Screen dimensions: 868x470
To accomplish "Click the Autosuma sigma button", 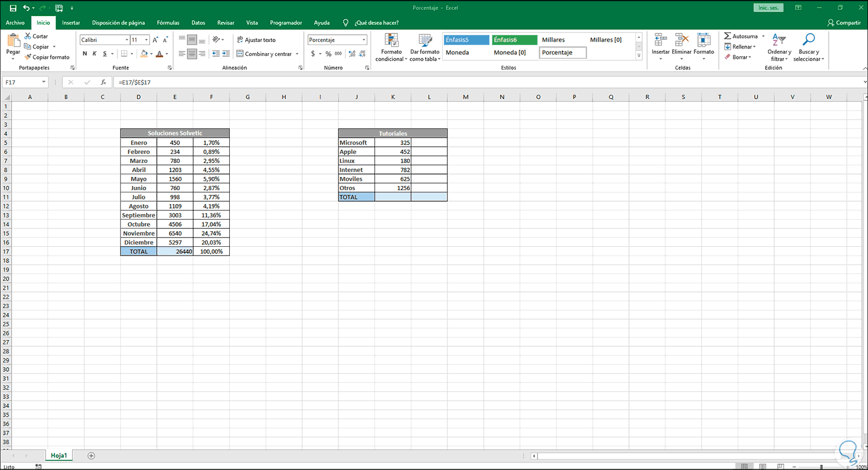I will (727, 36).
